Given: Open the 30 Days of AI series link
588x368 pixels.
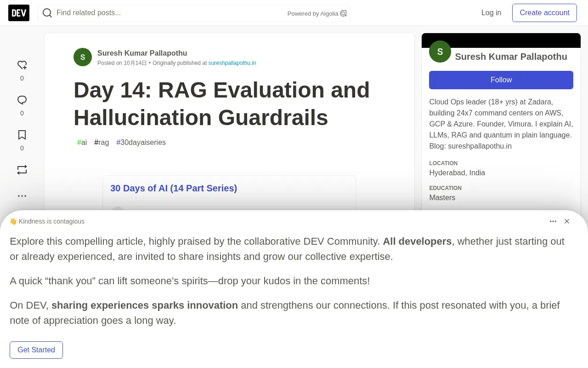Looking at the screenshot, I should (x=174, y=188).
